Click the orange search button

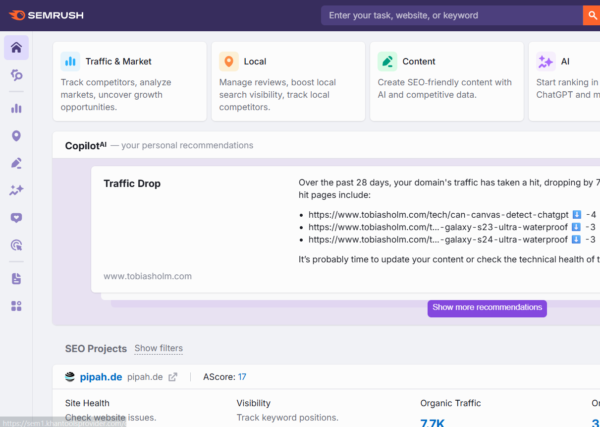point(592,15)
